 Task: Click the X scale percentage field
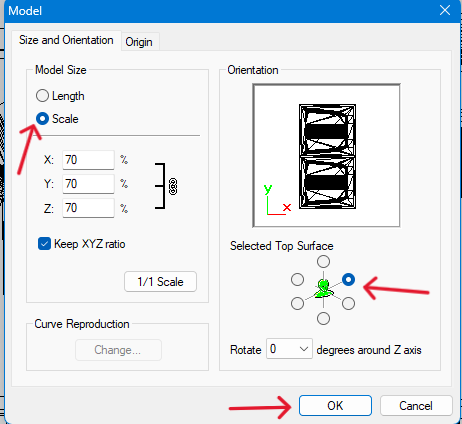tap(88, 160)
